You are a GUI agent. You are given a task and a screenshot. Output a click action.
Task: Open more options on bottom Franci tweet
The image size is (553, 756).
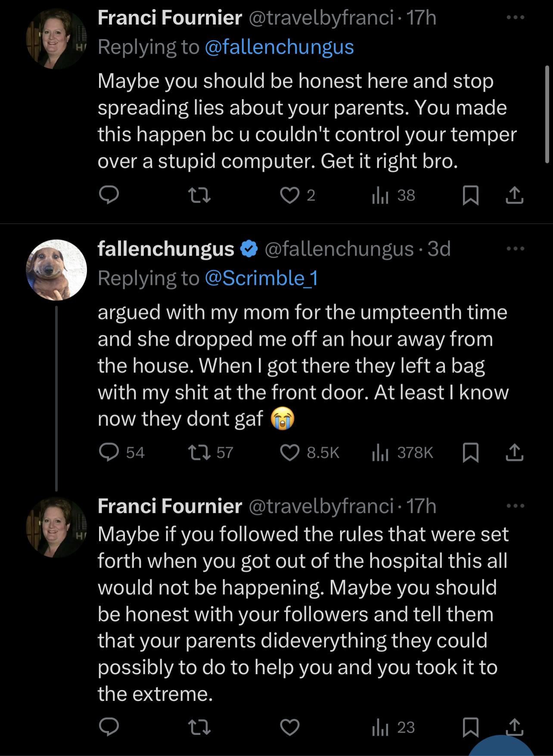[x=516, y=506]
